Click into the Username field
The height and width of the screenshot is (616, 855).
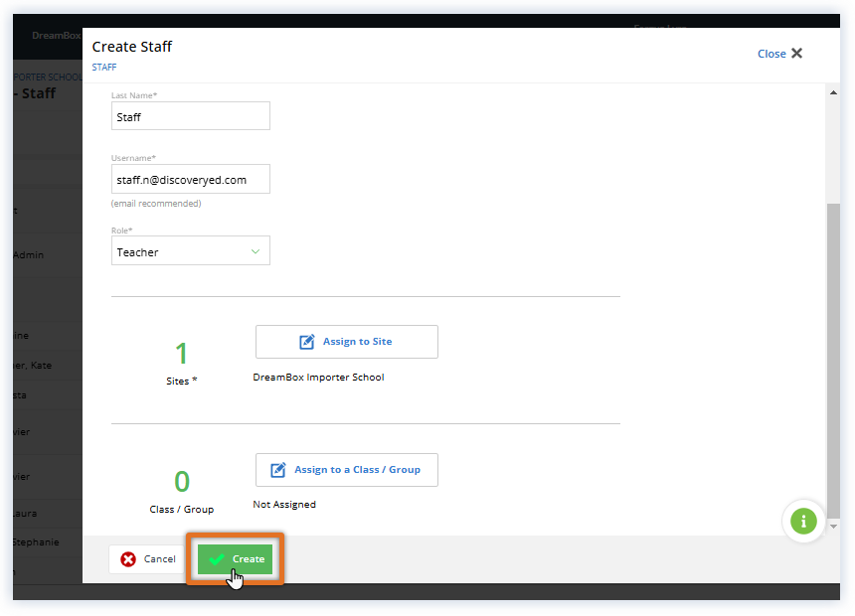190,179
